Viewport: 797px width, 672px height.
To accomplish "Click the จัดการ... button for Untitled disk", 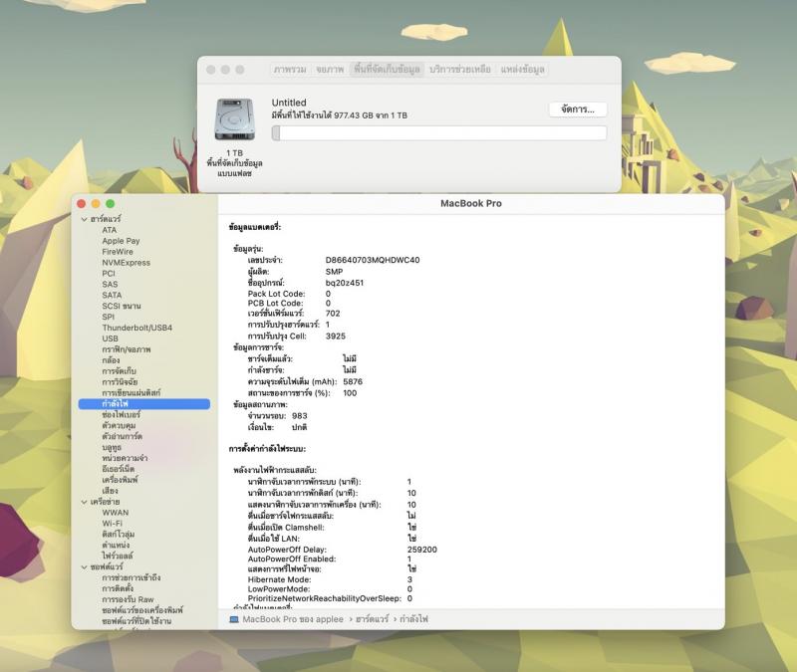I will tap(578, 110).
